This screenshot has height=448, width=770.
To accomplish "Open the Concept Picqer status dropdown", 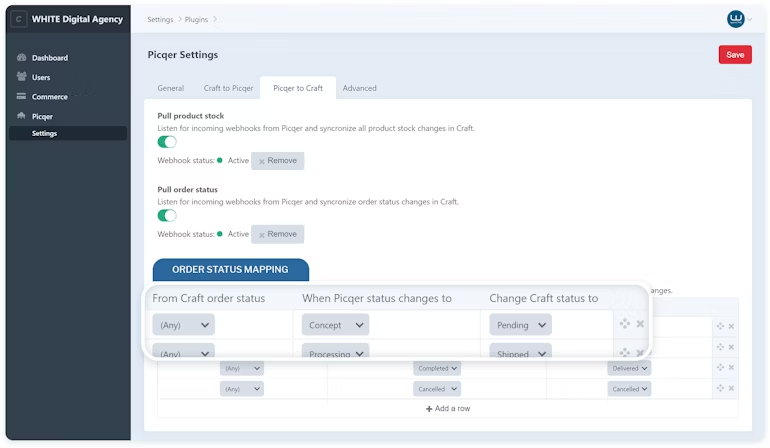I will point(335,325).
